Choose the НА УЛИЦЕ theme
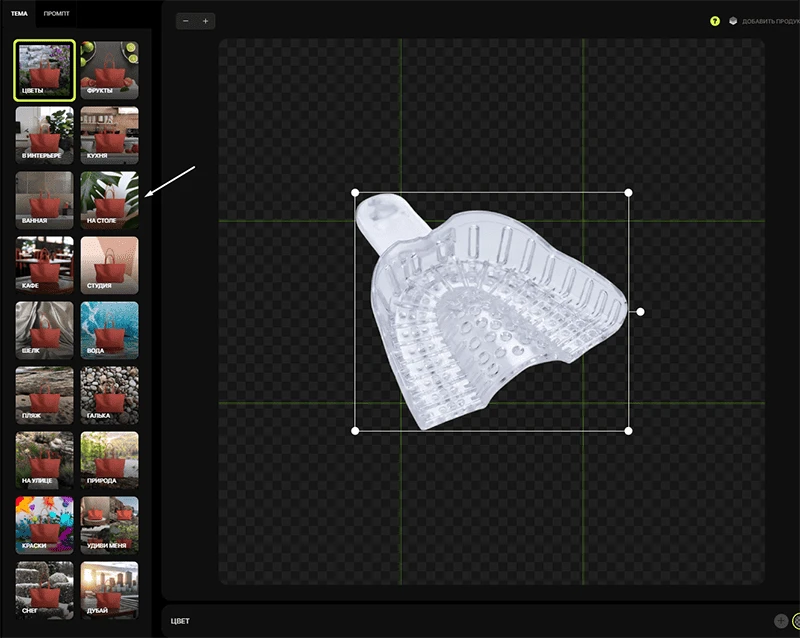 coord(44,460)
